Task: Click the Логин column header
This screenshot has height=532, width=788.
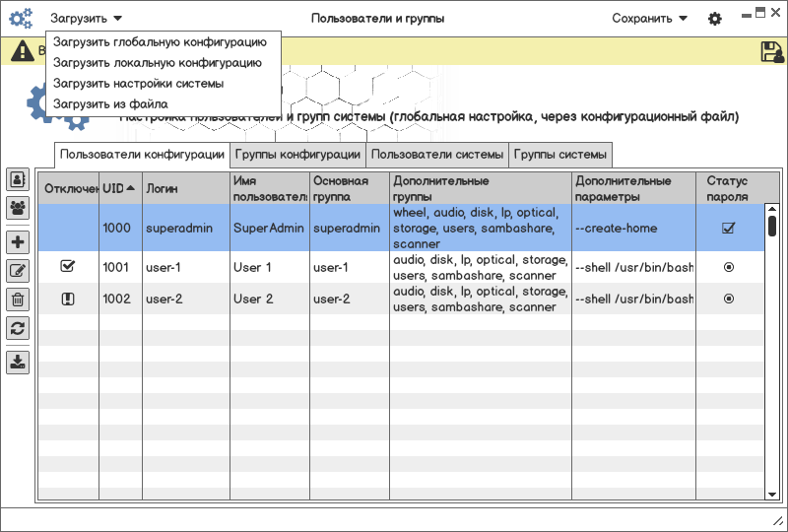Action: [x=186, y=188]
